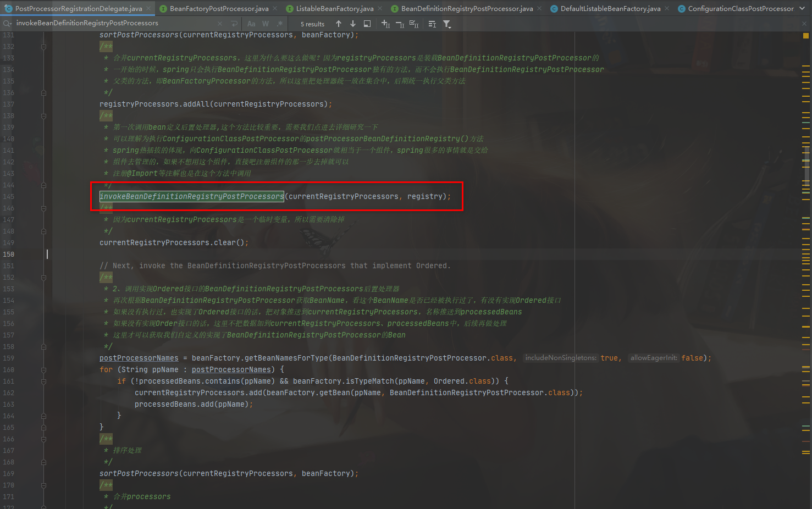
Task: Toggle Match Case (Aa) search option
Action: click(x=251, y=24)
